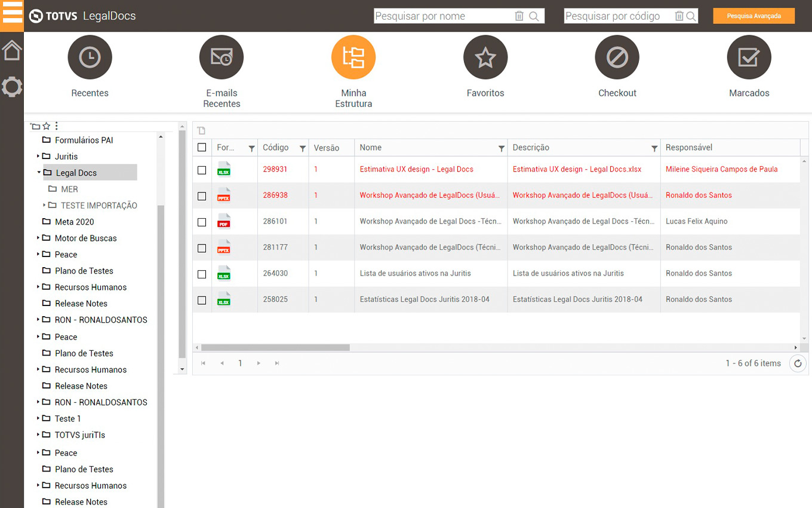Expand the Juritis folder tree node
812x508 pixels.
(x=39, y=157)
